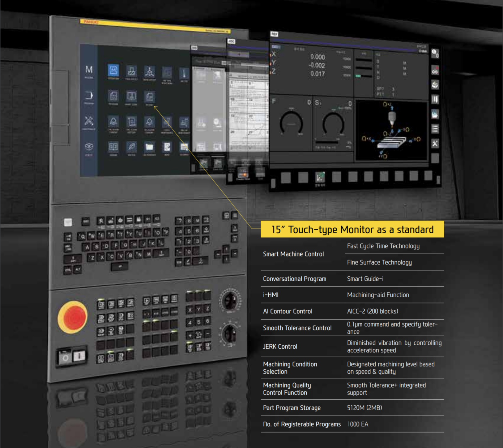Tap the axis graph softkey icon in bottom bar

tap(320, 177)
